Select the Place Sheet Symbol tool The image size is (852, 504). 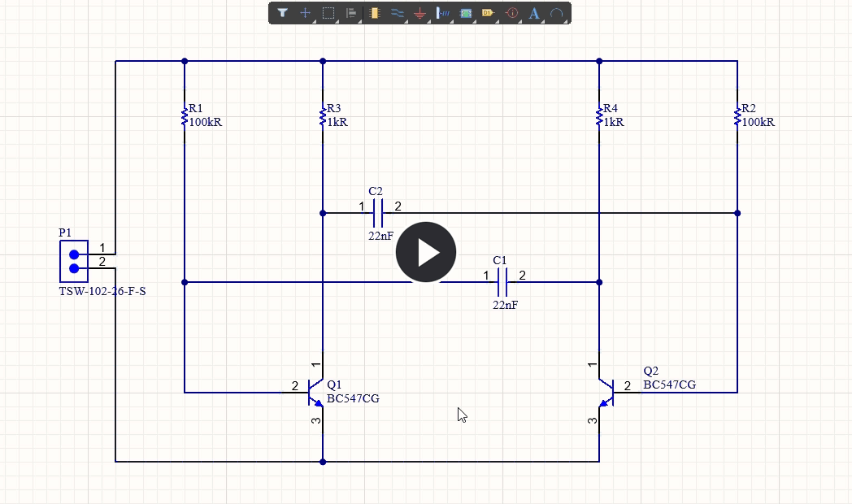[467, 13]
